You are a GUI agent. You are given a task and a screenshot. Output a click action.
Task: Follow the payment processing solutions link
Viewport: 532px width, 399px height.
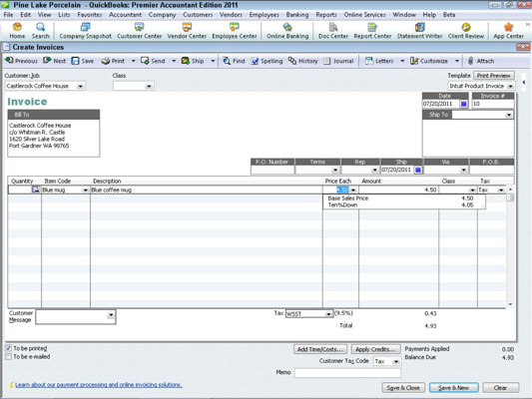99,385
